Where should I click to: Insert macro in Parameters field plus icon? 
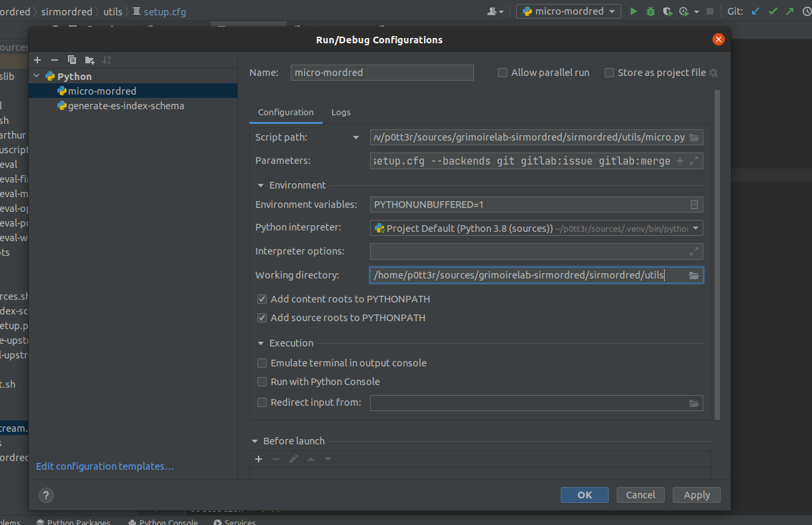(x=680, y=161)
